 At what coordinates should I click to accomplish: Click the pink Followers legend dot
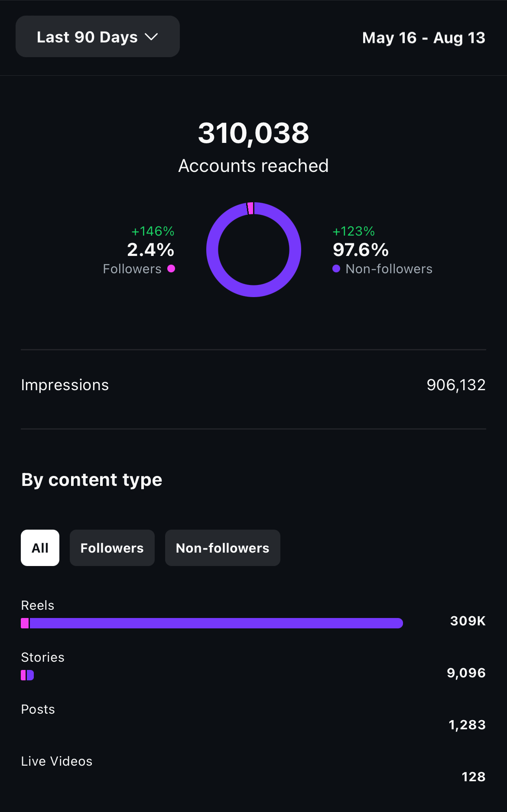click(171, 269)
